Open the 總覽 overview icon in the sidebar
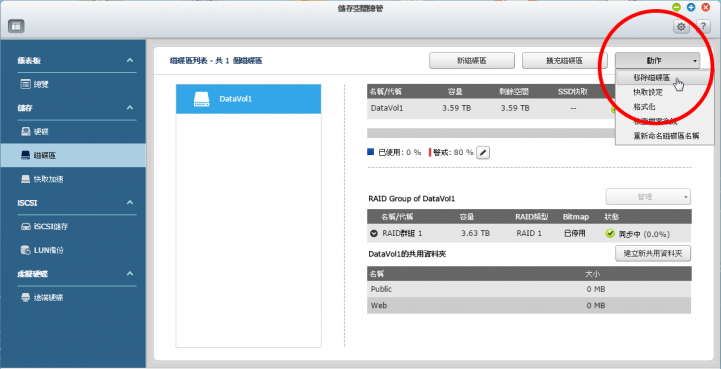This screenshot has height=369, width=721. tap(26, 84)
